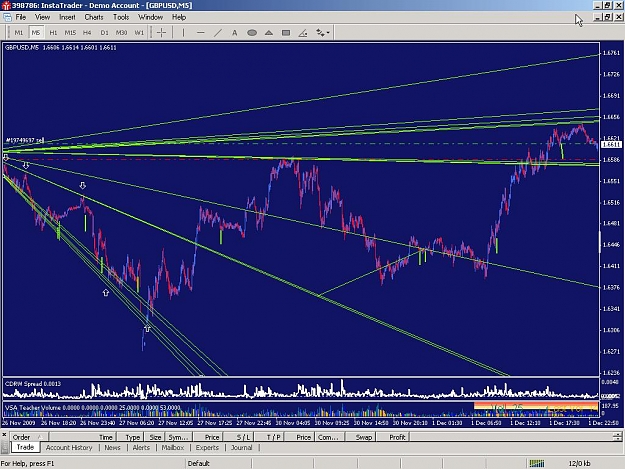The image size is (625, 469).
Task: Select the text label tool
Action: coord(235,33)
